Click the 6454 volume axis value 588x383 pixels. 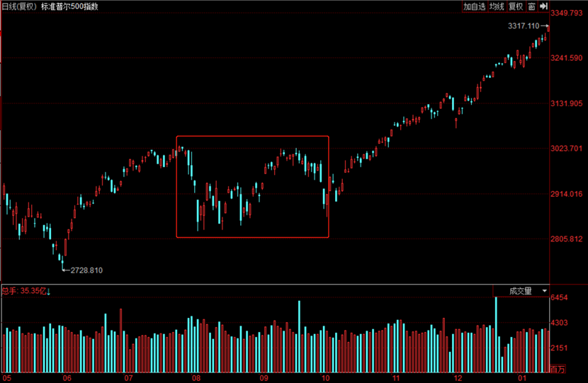559,297
